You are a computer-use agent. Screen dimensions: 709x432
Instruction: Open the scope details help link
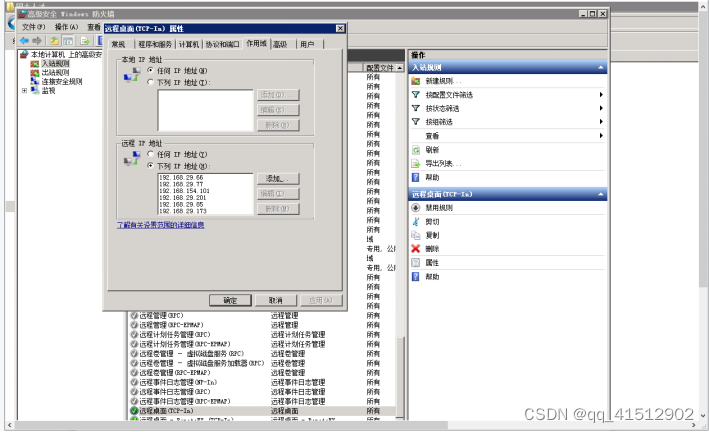click(x=161, y=225)
